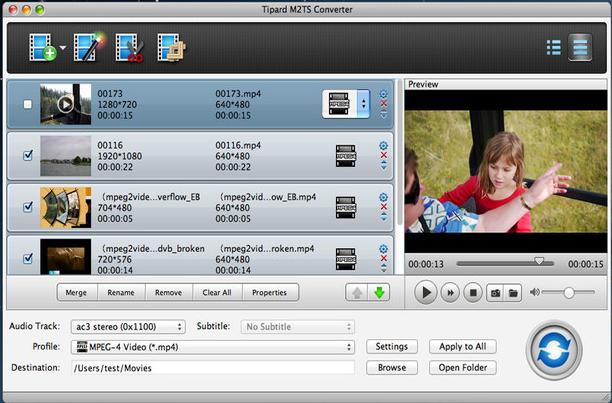Uncheck the overflow_EB file checkbox

[28, 207]
